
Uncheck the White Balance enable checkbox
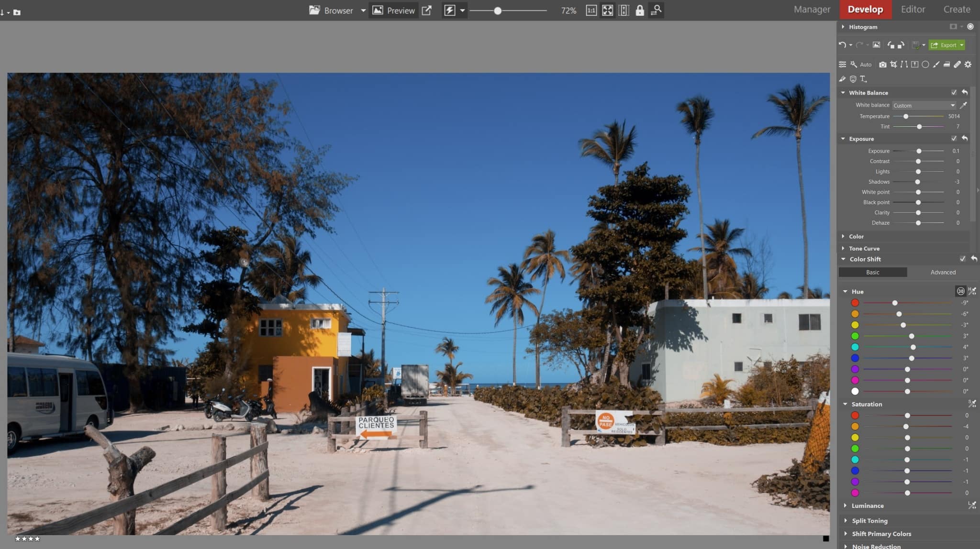click(x=955, y=92)
